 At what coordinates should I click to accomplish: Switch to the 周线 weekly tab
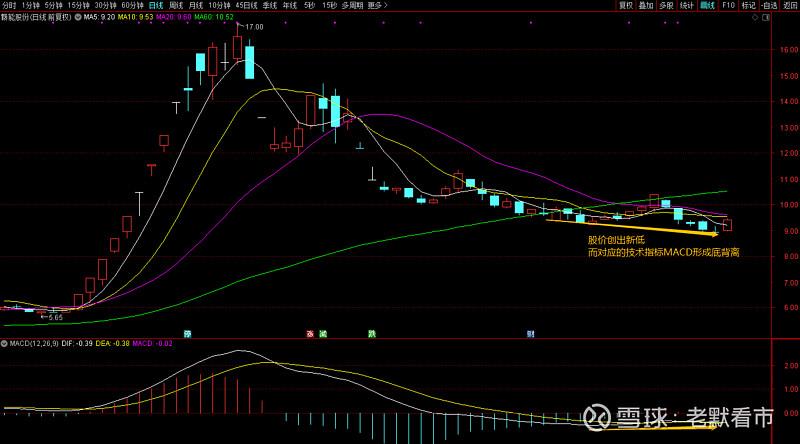pos(175,5)
